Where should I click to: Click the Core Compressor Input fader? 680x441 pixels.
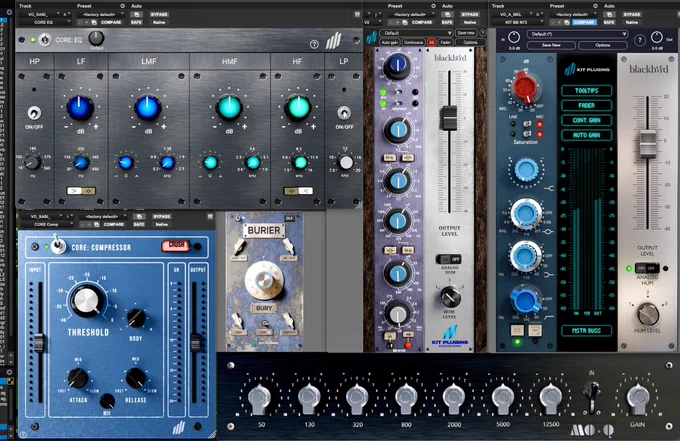[x=39, y=342]
